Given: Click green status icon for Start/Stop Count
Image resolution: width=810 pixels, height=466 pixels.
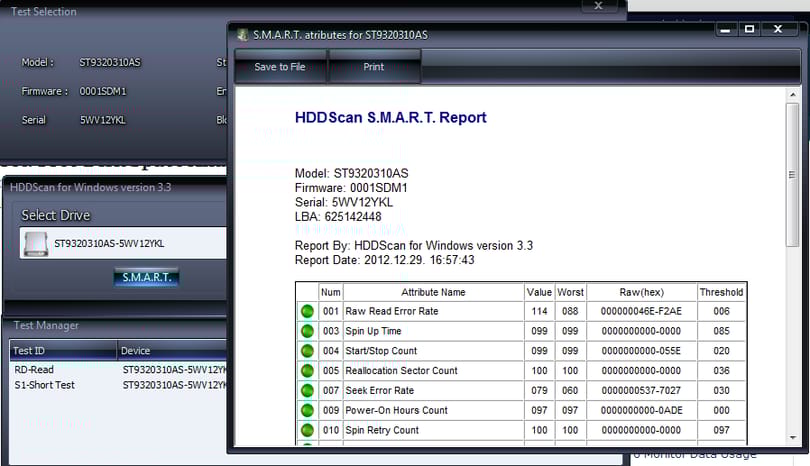Looking at the screenshot, I should (x=307, y=351).
